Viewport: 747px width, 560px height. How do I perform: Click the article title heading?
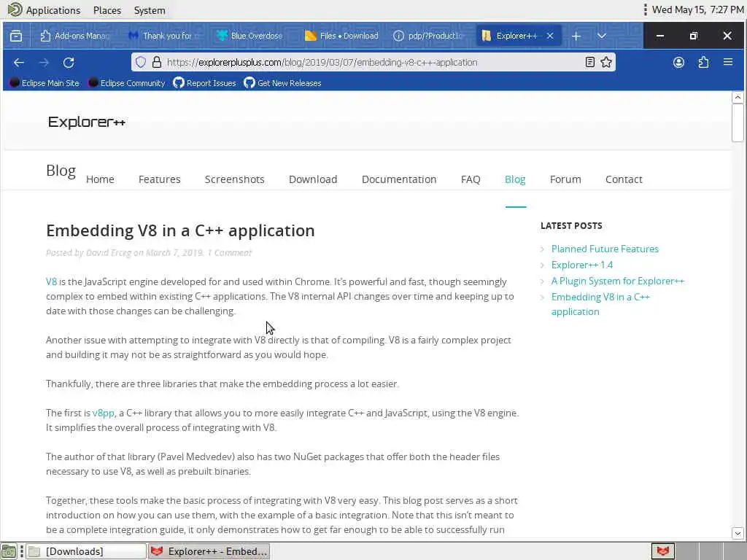pyautogui.click(x=180, y=231)
